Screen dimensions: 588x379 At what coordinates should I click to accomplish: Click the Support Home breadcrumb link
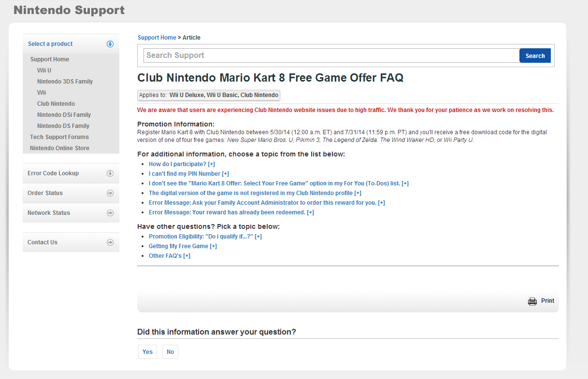coord(157,38)
